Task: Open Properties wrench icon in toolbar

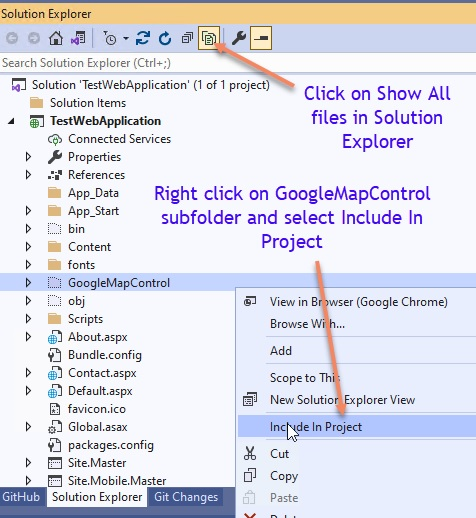Action: pos(239,38)
